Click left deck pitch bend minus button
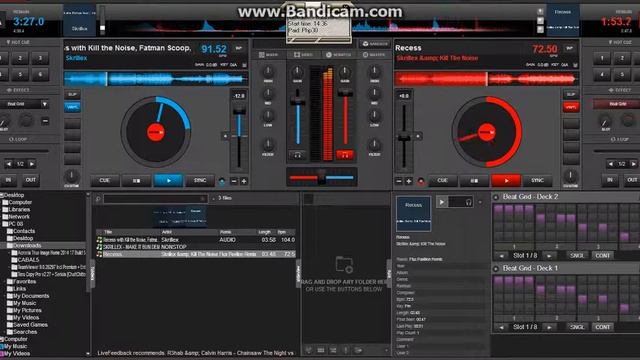Image resolution: width=640 pixels, height=360 pixels. 234,181
